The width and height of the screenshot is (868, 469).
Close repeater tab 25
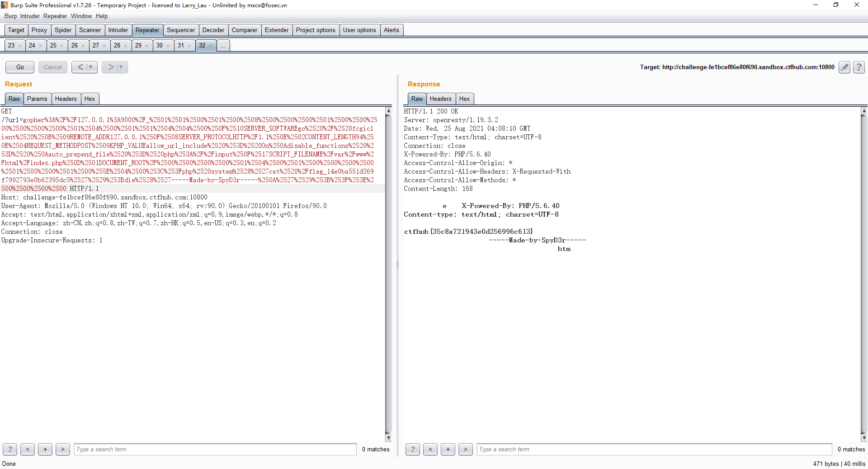click(x=62, y=46)
